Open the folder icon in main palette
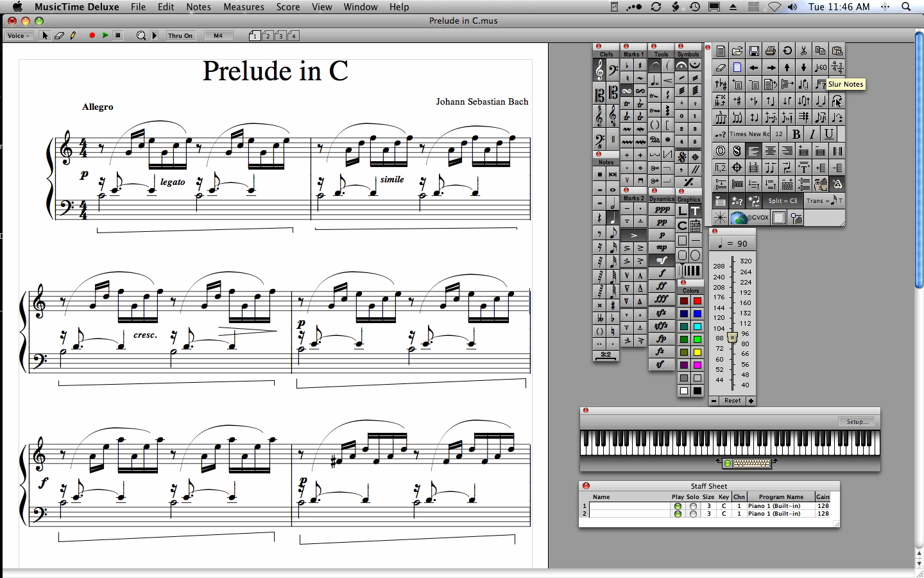This screenshot has height=578, width=924. point(737,51)
